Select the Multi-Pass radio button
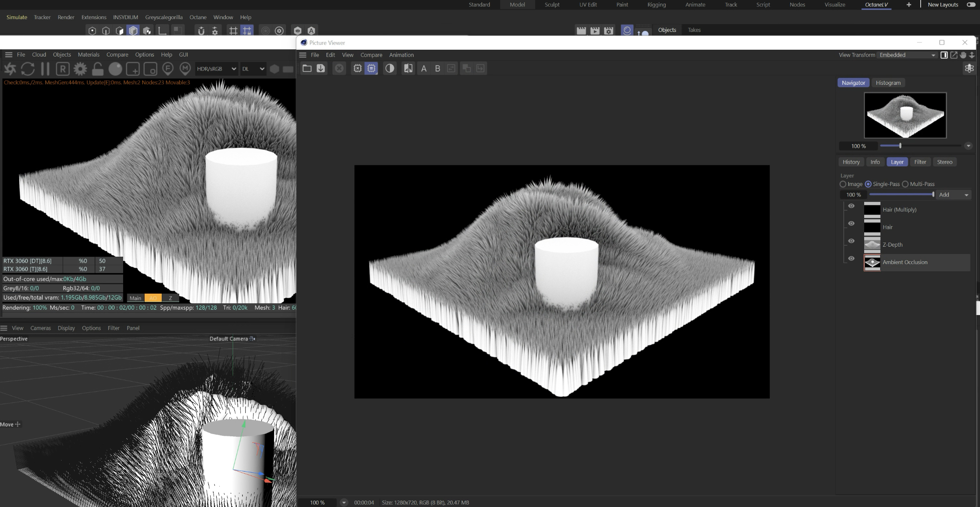 [905, 184]
